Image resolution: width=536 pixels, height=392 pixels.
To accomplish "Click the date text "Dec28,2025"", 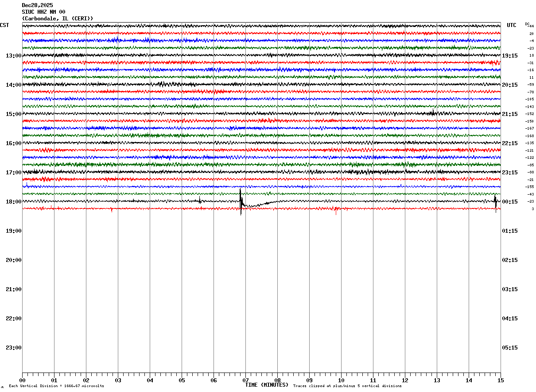I will coord(37,5).
